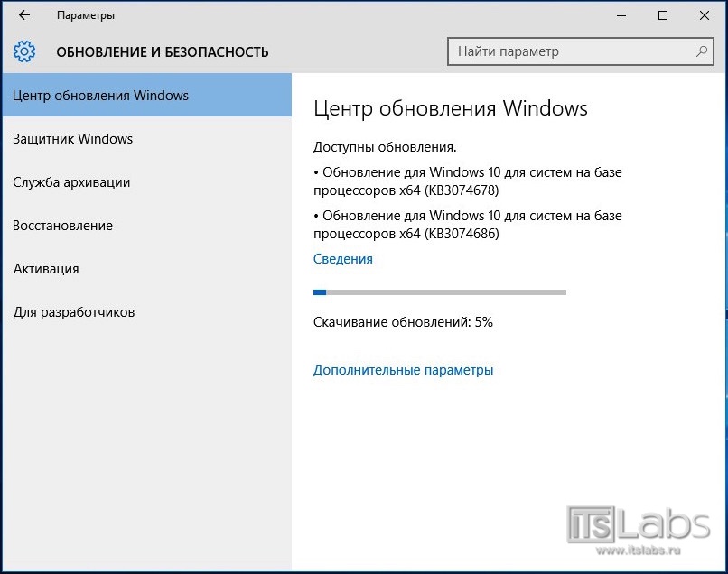Open the "Сведения" link
The image size is (728, 574).
(x=342, y=259)
